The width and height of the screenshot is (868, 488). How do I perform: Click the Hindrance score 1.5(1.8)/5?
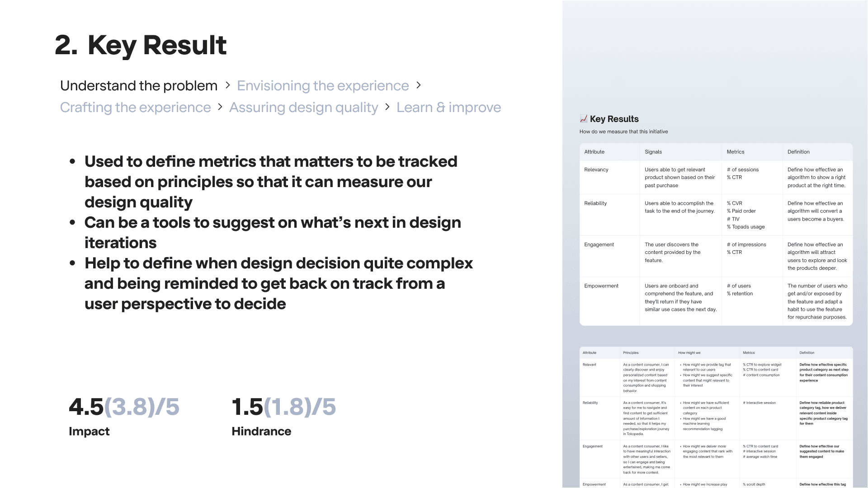pyautogui.click(x=283, y=407)
